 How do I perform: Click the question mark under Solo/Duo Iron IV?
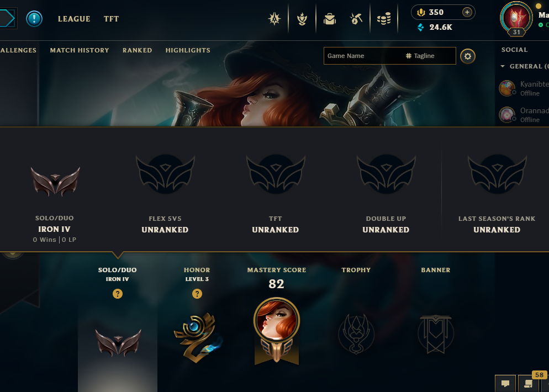[118, 294]
